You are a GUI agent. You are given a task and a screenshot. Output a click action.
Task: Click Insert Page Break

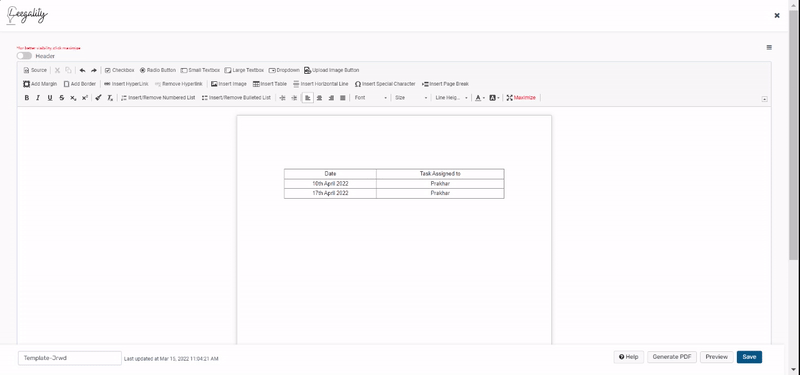coord(445,84)
